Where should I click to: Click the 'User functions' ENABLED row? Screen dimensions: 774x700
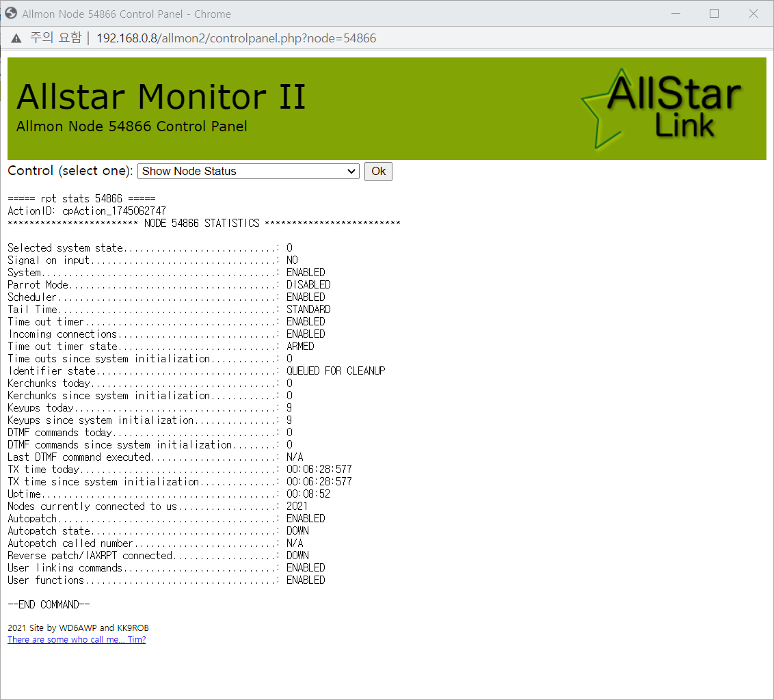166,580
